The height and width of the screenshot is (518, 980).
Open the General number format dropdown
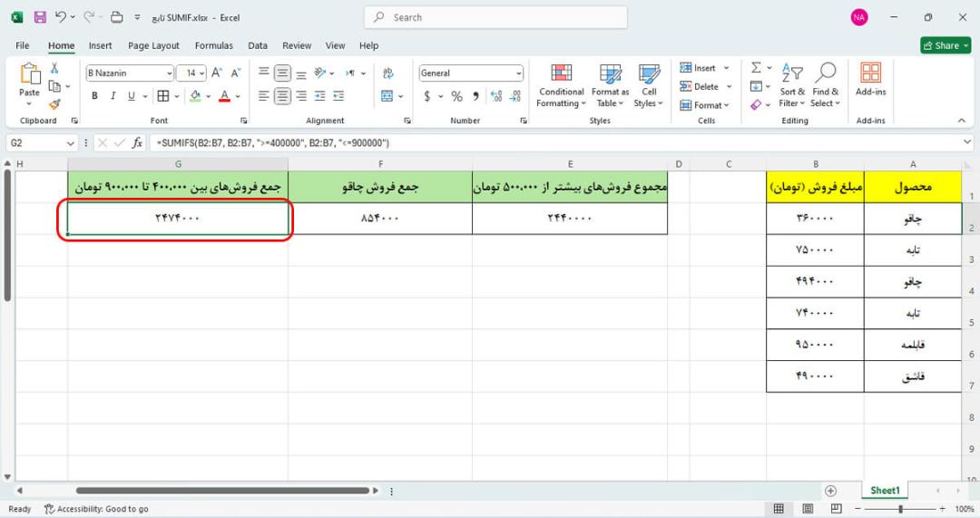tap(519, 73)
